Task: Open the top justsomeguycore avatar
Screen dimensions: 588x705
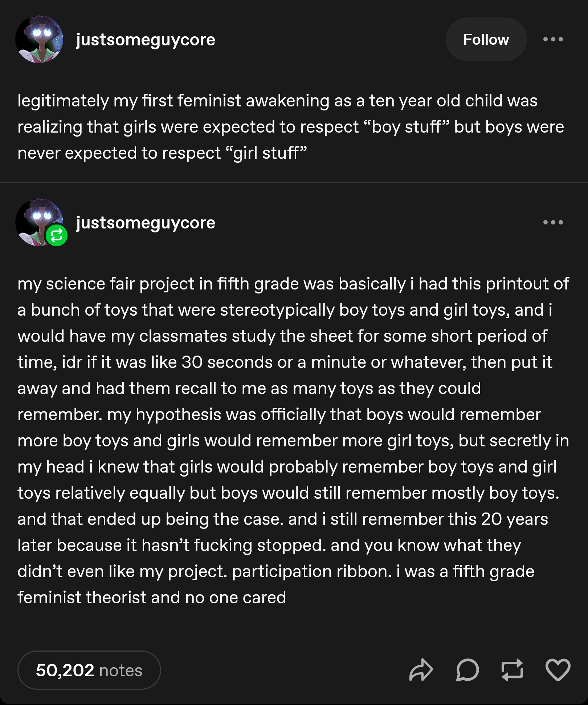Action: [x=39, y=39]
